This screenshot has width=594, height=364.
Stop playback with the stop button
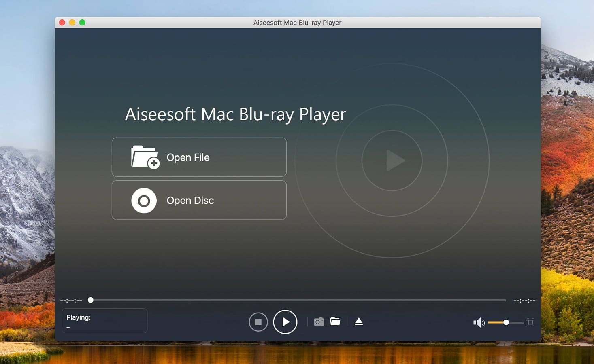pos(258,322)
